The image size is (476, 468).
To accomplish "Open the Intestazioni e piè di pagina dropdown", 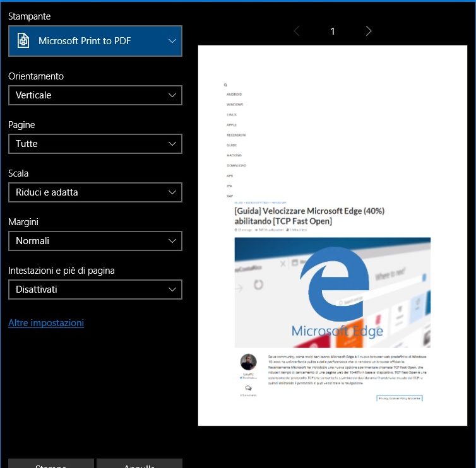I will [95, 290].
